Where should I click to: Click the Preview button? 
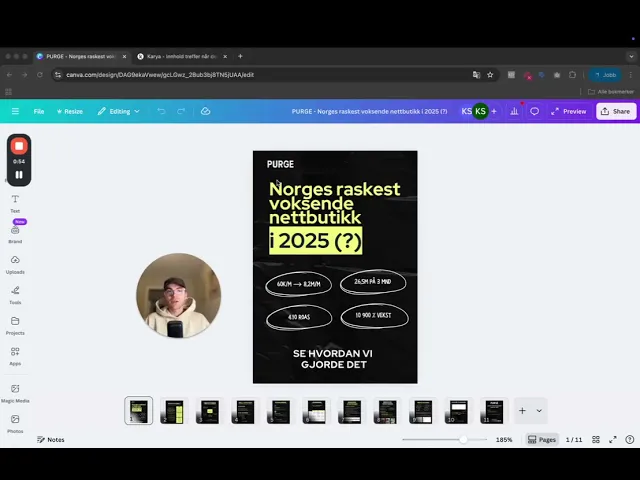pos(569,111)
